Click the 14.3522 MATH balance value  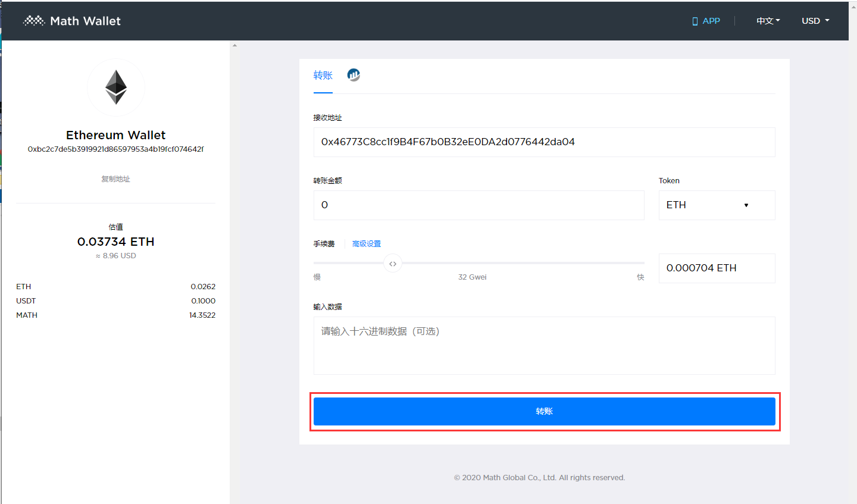click(x=202, y=315)
